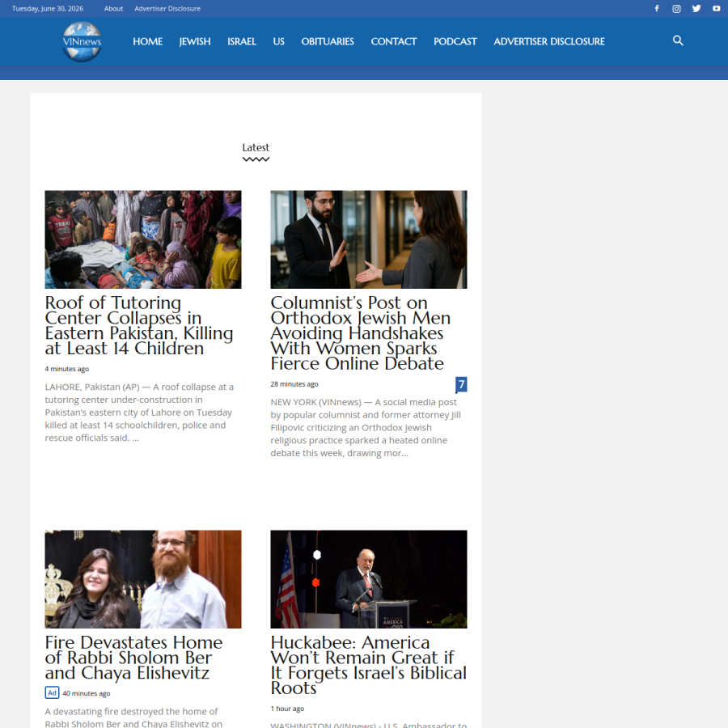This screenshot has width=728, height=728.
Task: Open the Pakistan roof collapse headline
Action: click(x=139, y=325)
